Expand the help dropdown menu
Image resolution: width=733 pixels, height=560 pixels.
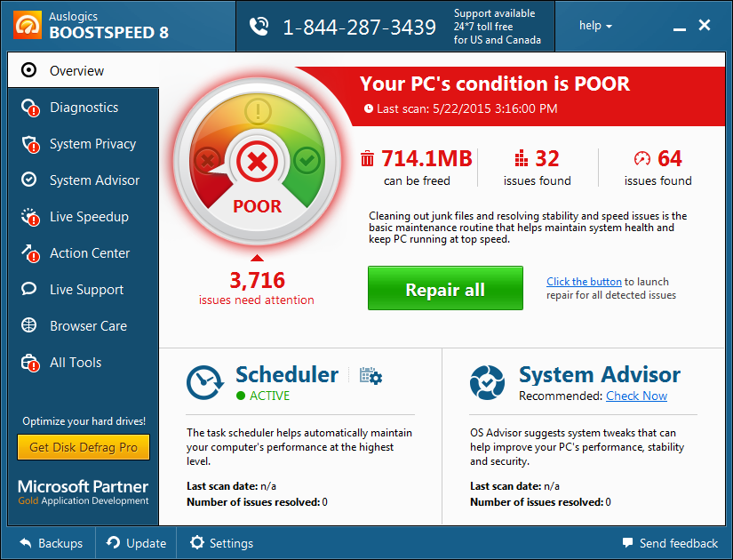point(595,26)
